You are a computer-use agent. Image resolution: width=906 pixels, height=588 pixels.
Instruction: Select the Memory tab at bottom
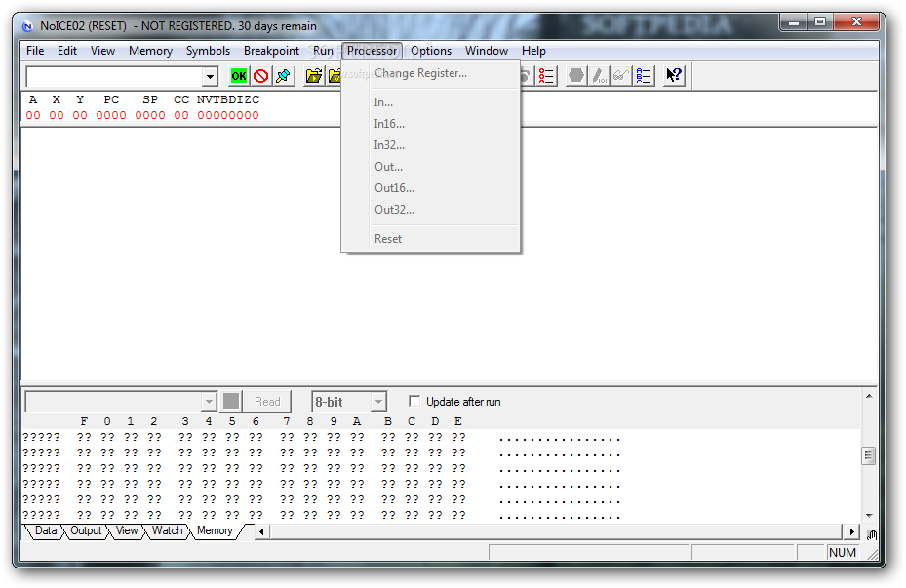click(215, 530)
